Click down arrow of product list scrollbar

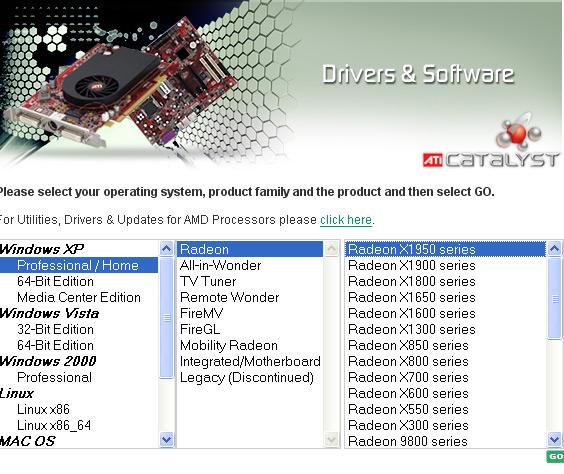pyautogui.click(x=554, y=439)
